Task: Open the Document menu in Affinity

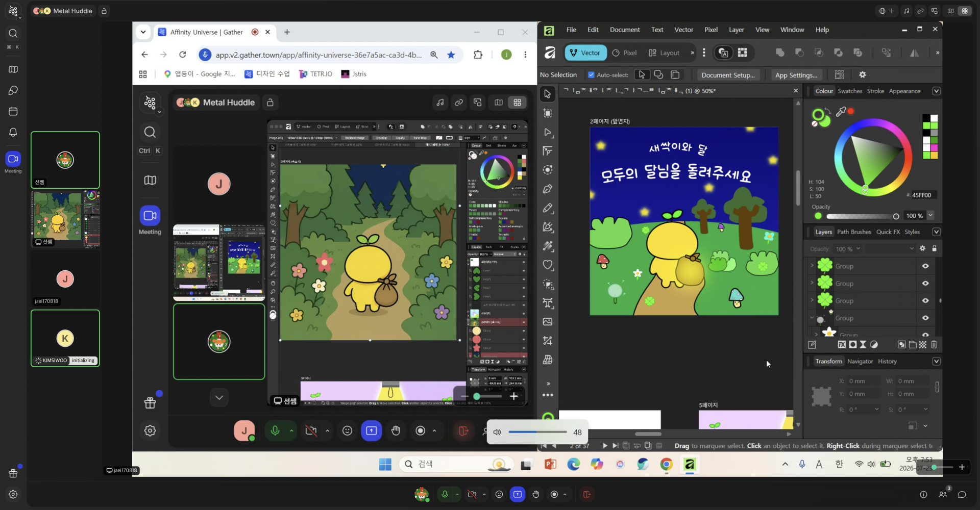Action: [x=625, y=30]
